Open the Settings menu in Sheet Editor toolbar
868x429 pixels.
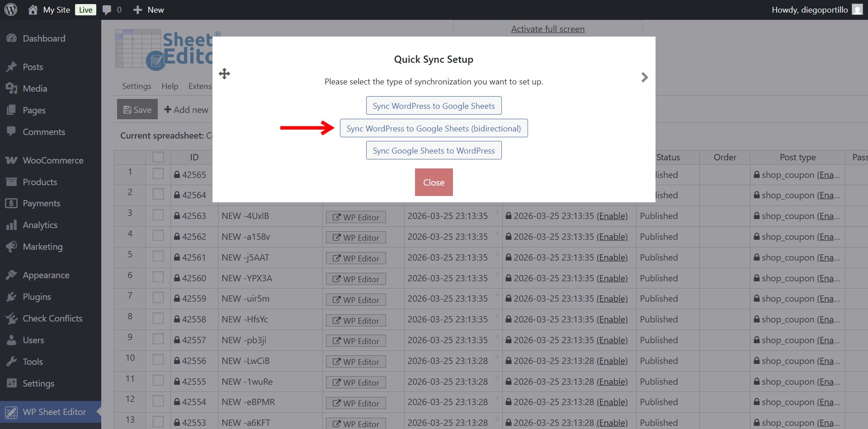tap(137, 86)
